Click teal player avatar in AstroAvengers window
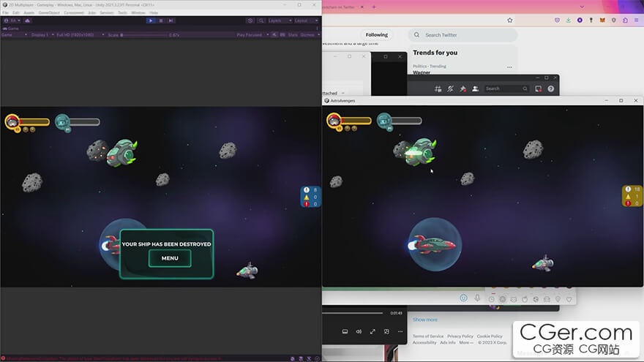 [x=384, y=120]
